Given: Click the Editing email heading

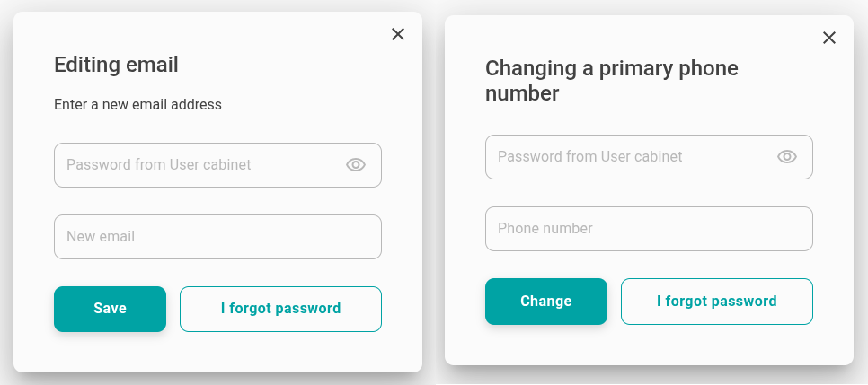Looking at the screenshot, I should [x=116, y=65].
